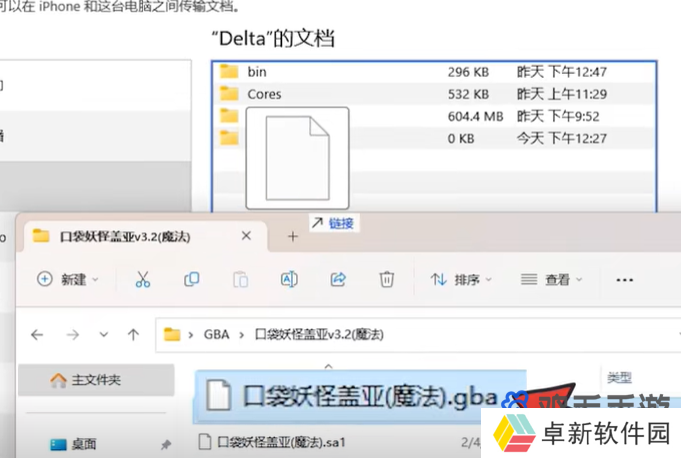Click the folder icon beside 0 KB

(229, 138)
